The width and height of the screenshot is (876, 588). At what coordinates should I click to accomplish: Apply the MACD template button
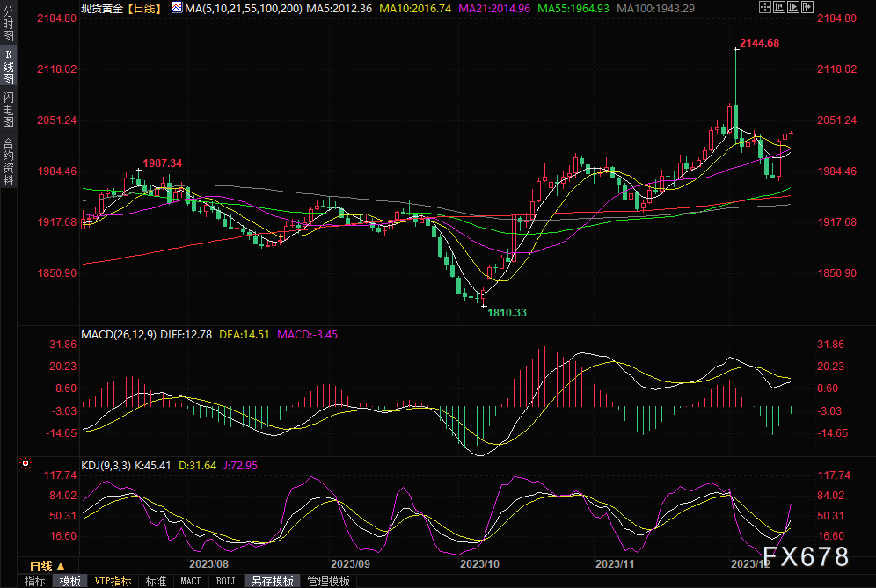click(191, 581)
